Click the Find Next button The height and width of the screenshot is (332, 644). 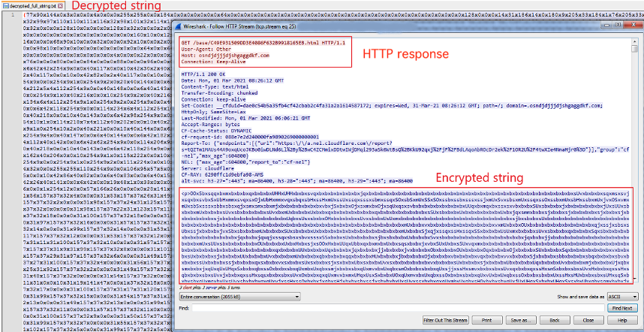point(621,308)
